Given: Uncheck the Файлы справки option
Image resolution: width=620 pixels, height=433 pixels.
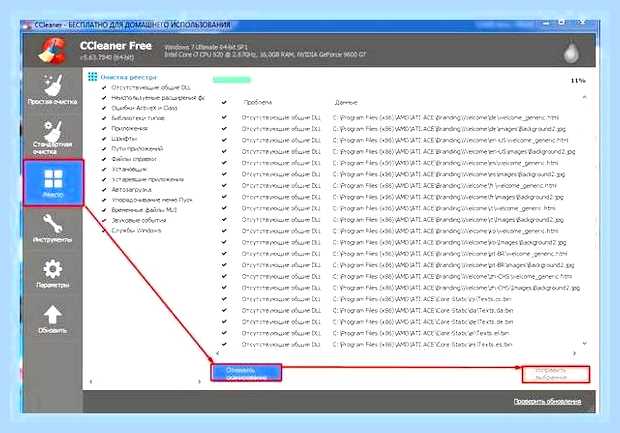Looking at the screenshot, I should (x=104, y=159).
